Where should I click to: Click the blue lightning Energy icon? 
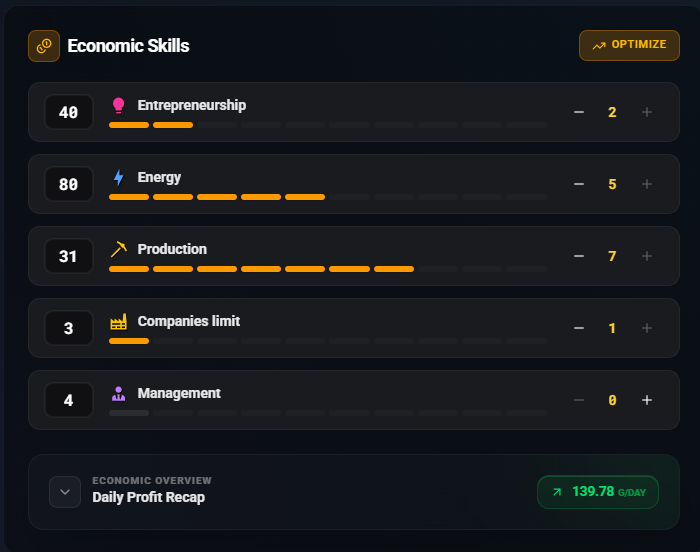(118, 177)
